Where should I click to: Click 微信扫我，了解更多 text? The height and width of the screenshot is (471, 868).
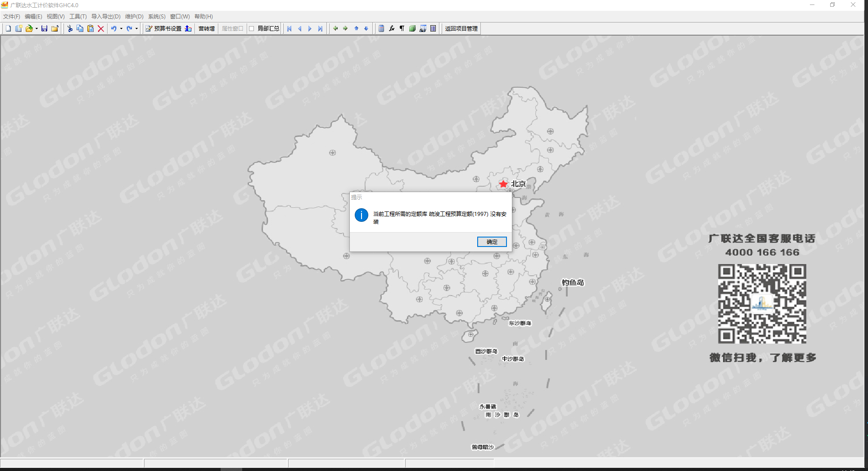point(763,358)
